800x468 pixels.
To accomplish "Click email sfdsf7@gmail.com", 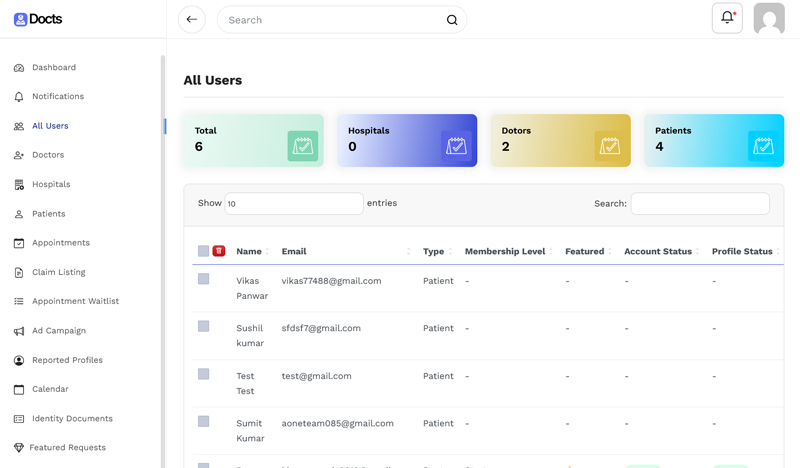I will tap(321, 329).
